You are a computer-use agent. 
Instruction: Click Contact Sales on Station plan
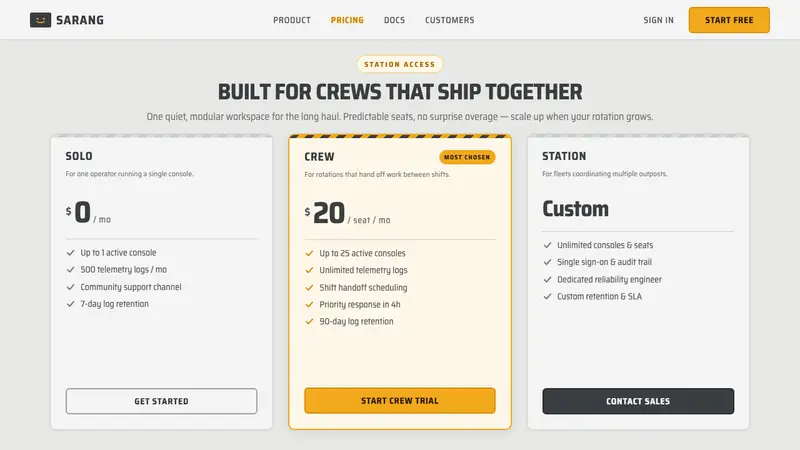pyautogui.click(x=638, y=401)
